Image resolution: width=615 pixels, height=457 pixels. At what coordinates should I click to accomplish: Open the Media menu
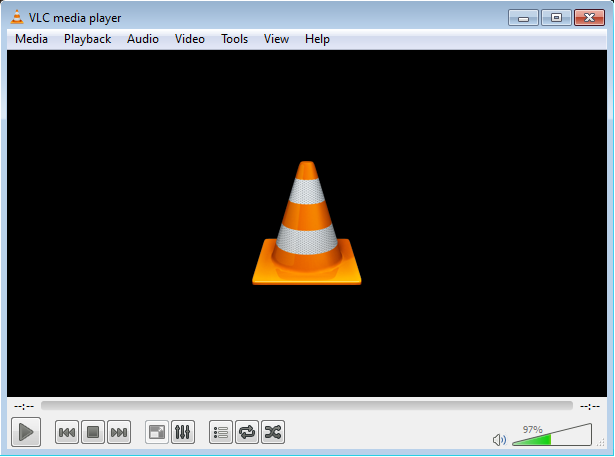pos(31,39)
